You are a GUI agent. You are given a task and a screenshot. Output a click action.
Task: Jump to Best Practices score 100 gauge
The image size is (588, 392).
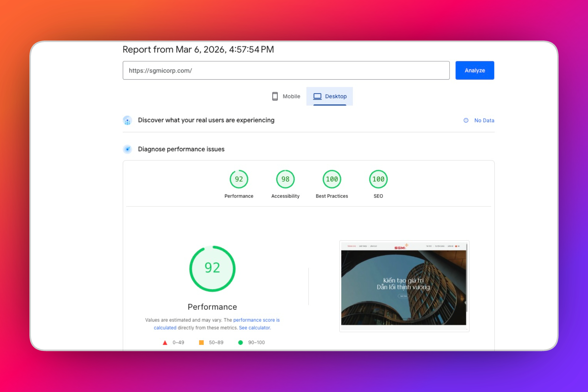[332, 179]
